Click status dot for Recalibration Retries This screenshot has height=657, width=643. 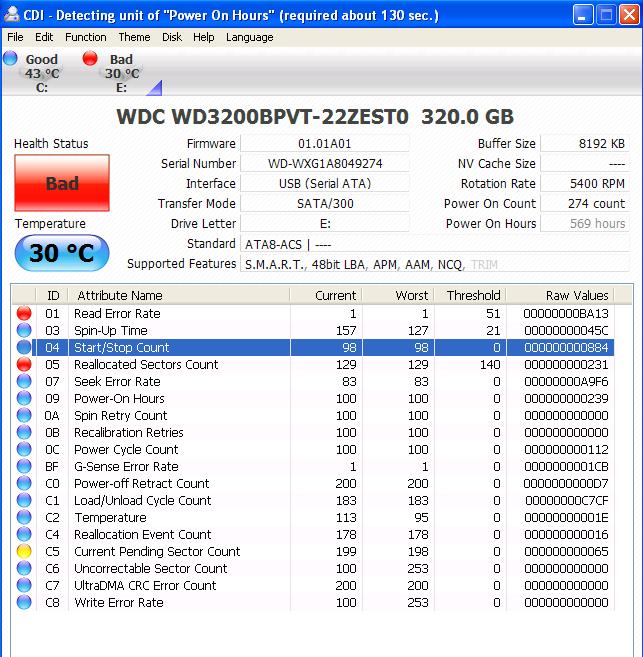coord(24,432)
